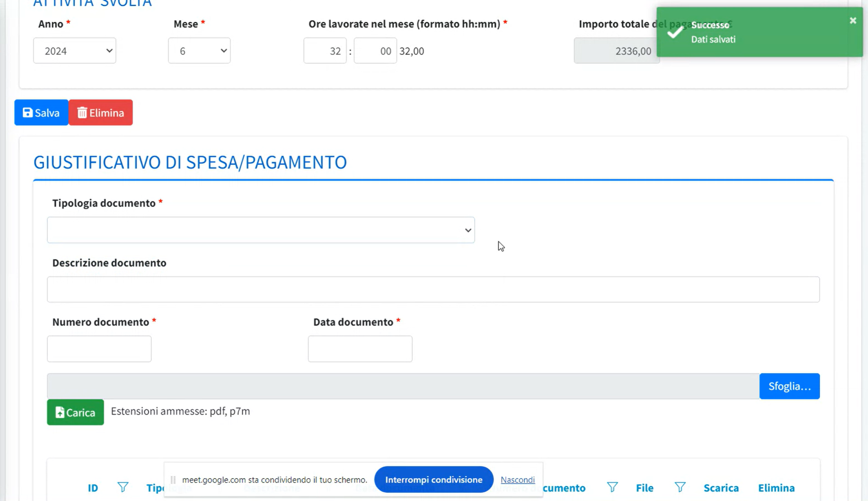Click the hours field showing 32
Viewport: 868px width, 501px height.
325,51
